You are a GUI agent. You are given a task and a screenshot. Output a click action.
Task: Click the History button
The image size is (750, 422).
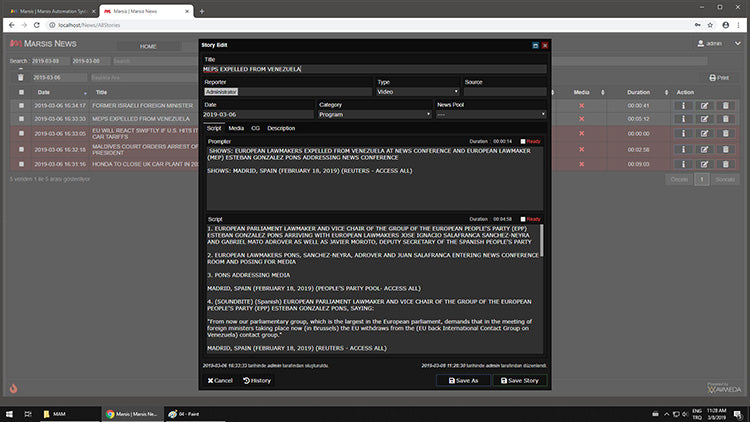257,380
